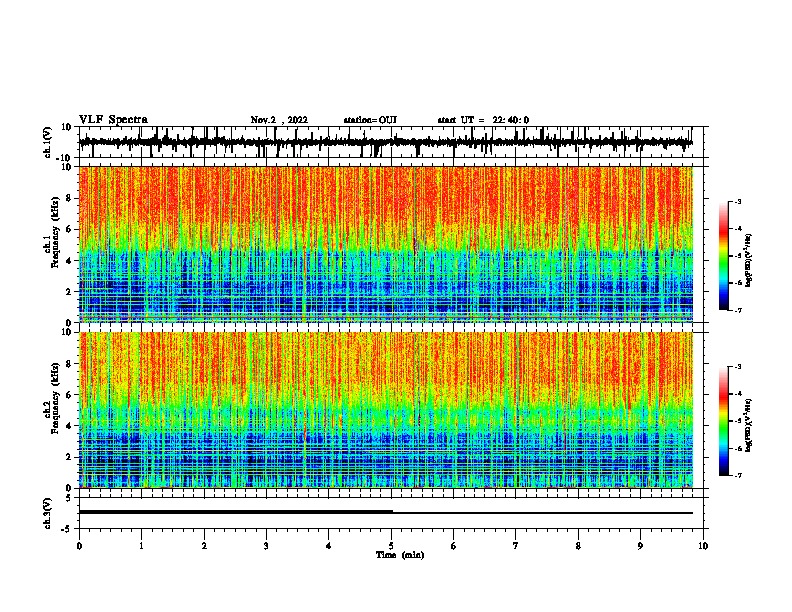Click the "5" minute tick label
This screenshot has width=792, height=612.
click(391, 546)
